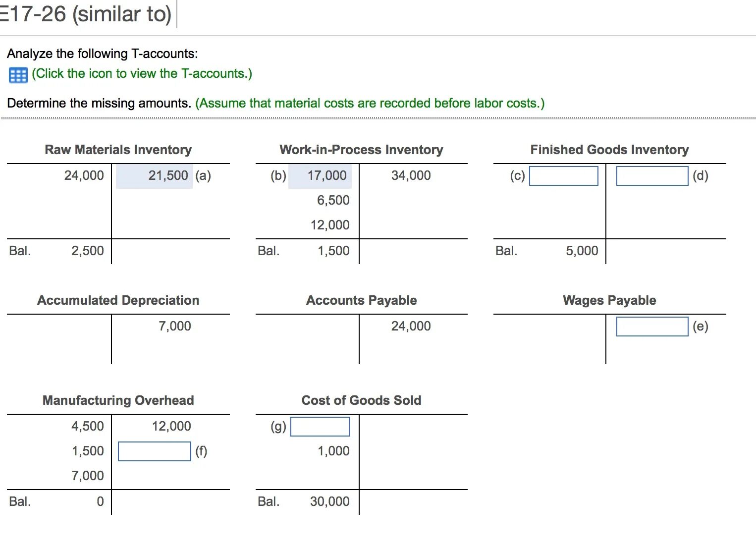
Task: Click the Cost of Goods Sold input field (g)
Action: pyautogui.click(x=320, y=427)
